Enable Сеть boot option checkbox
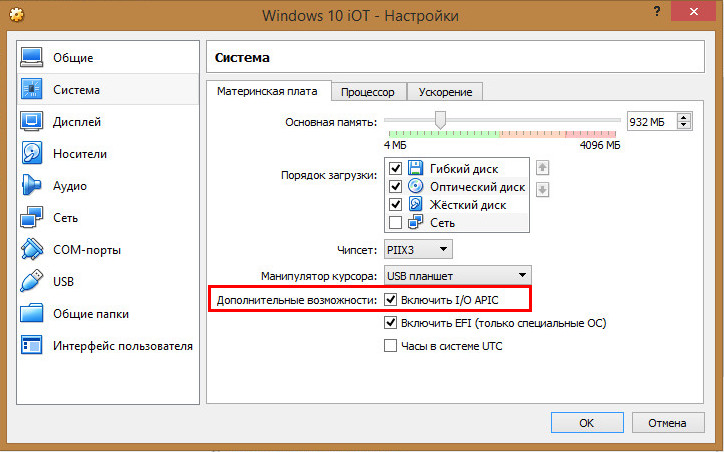Viewport: 724px width, 452px height. (395, 223)
